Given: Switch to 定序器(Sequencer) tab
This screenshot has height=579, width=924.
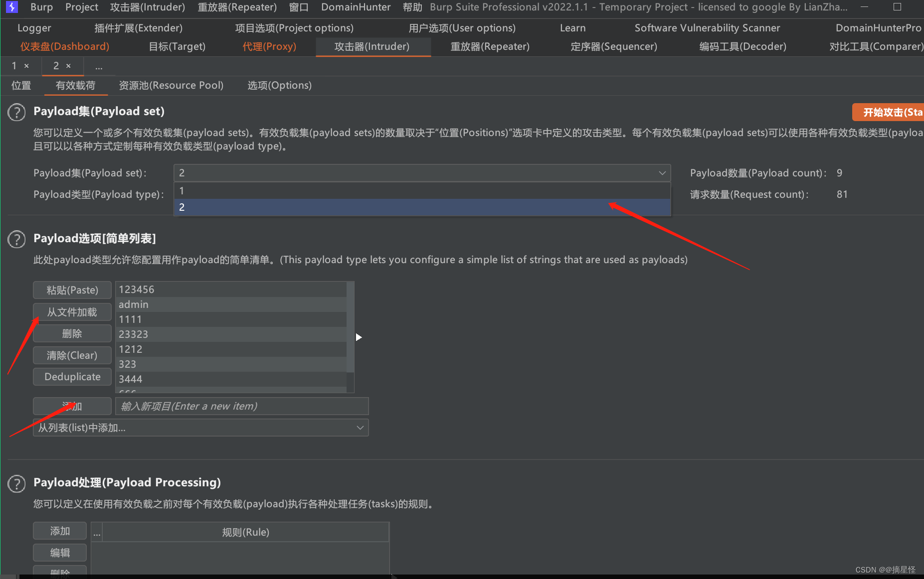Looking at the screenshot, I should pyautogui.click(x=614, y=46).
